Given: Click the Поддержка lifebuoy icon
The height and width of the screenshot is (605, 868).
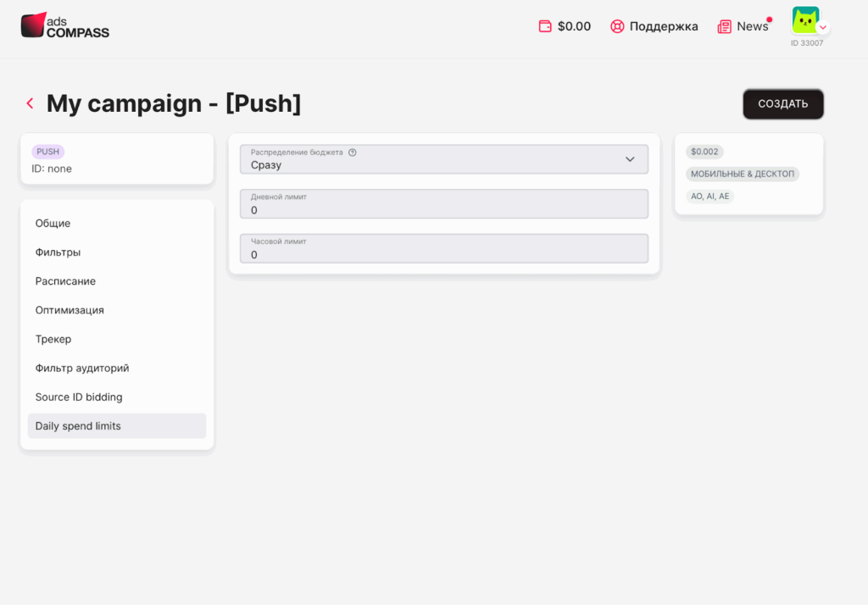Looking at the screenshot, I should pyautogui.click(x=617, y=26).
